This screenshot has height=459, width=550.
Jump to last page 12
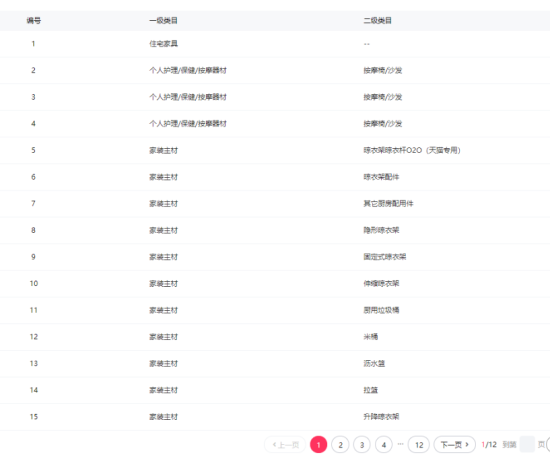(419, 445)
